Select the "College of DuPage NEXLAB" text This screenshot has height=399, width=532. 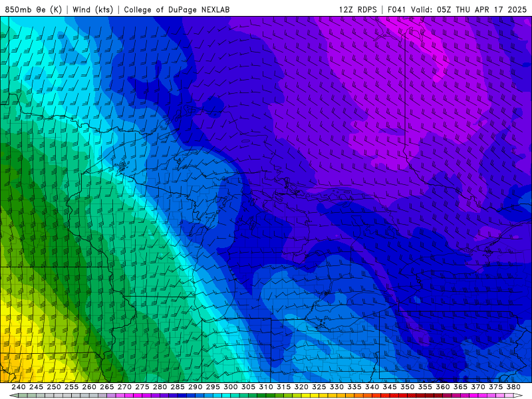pos(177,9)
